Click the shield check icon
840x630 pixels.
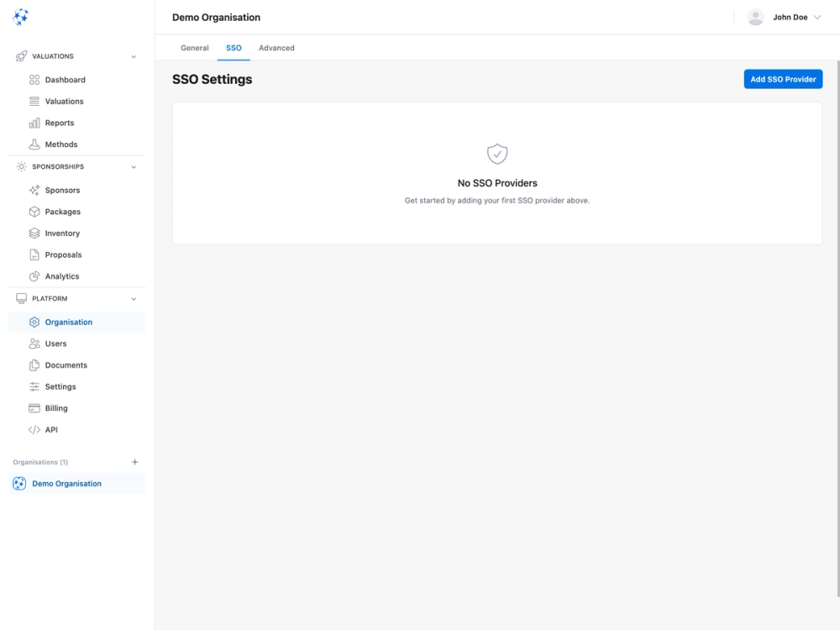point(497,155)
